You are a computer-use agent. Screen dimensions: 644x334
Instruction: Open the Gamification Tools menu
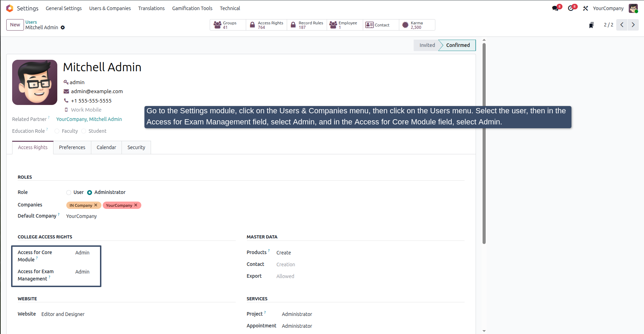[x=192, y=8]
